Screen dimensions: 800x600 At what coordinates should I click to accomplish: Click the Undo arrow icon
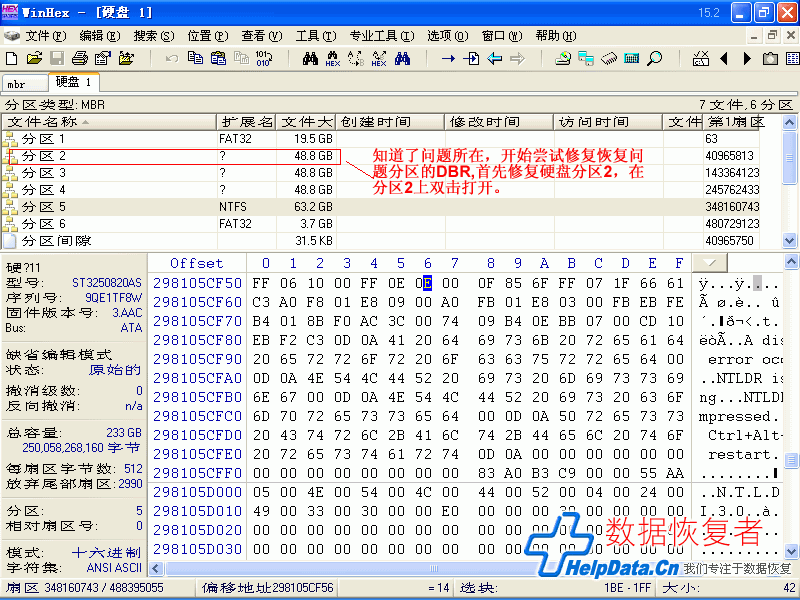172,58
